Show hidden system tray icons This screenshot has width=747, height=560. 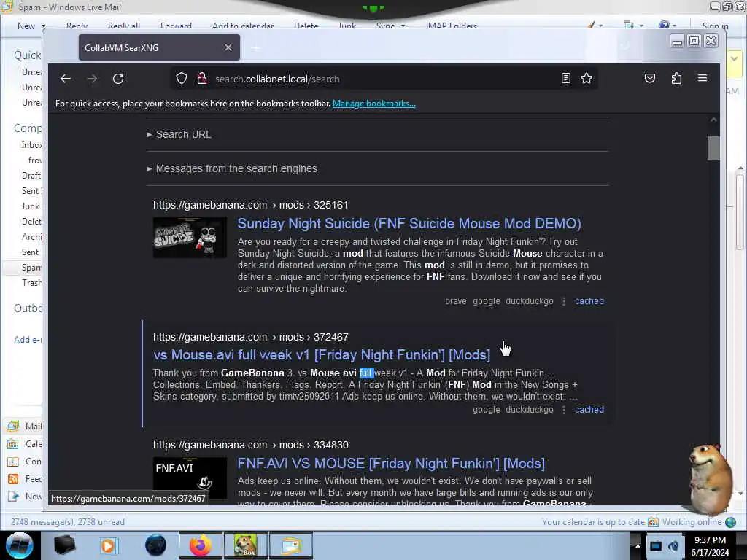[x=638, y=545]
